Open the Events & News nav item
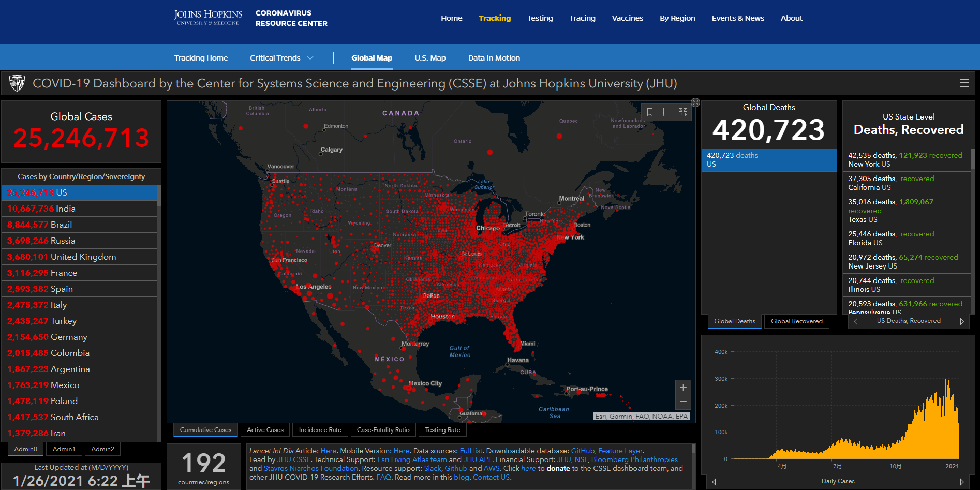 click(x=738, y=18)
